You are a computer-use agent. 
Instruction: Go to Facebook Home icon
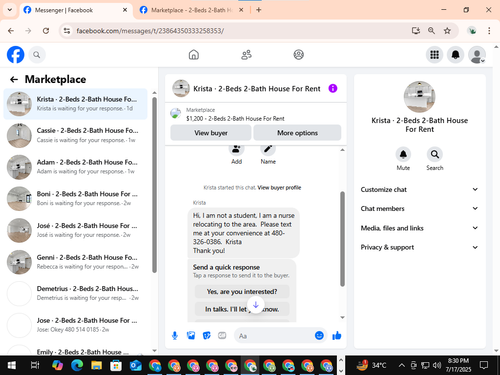(194, 55)
